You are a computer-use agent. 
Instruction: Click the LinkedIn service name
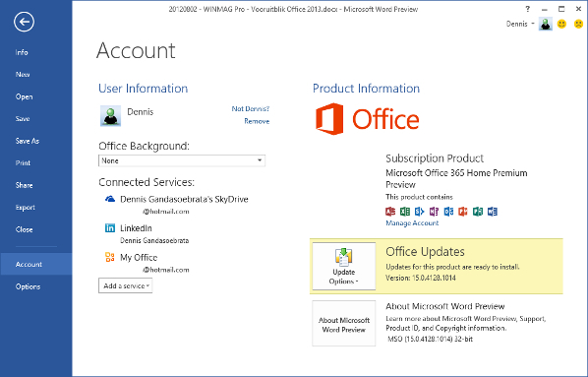[136, 228]
